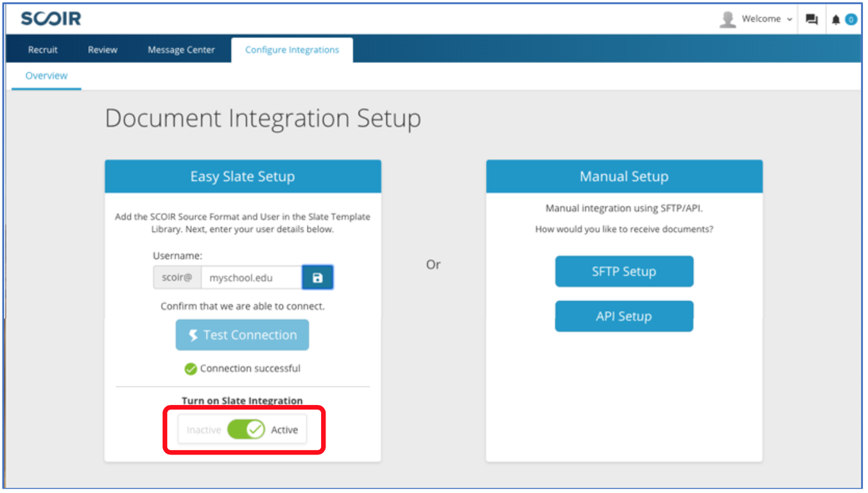Toggle the Slate Integration switch
This screenshot has width=868, height=493.
click(246, 429)
